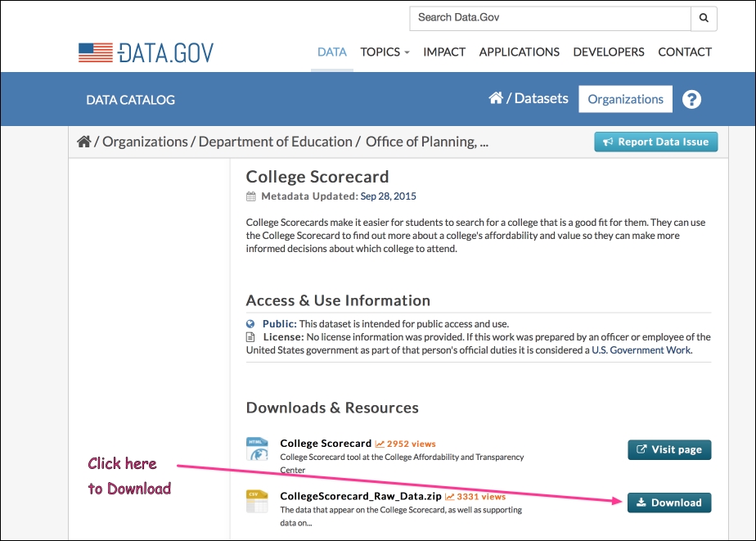
Task: Open the help question mark icon
Action: (691, 99)
